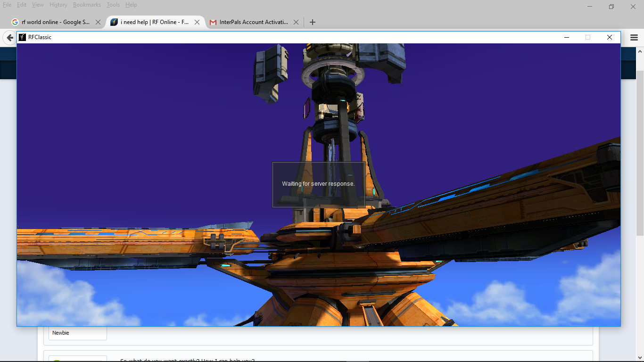Click the Google favicon on the first tab
Viewport: 644px width, 362px height.
[x=15, y=22]
